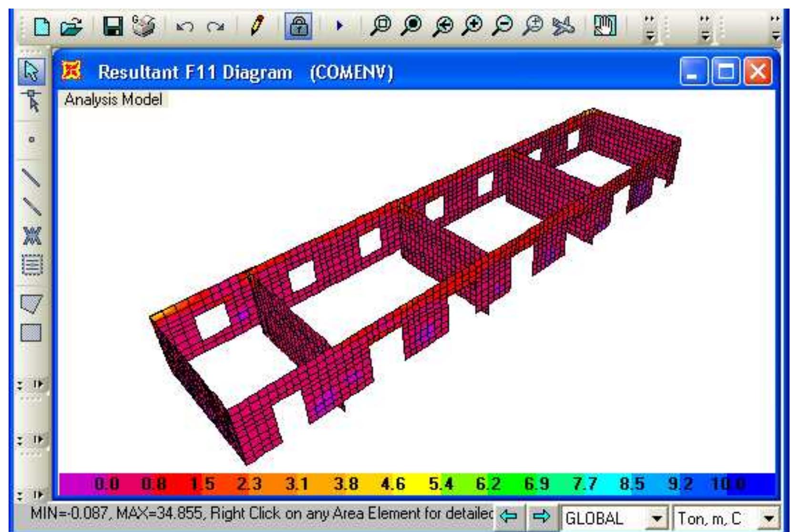Click the Save model icon
Image resolution: width=791 pixels, height=532 pixels.
[x=113, y=26]
